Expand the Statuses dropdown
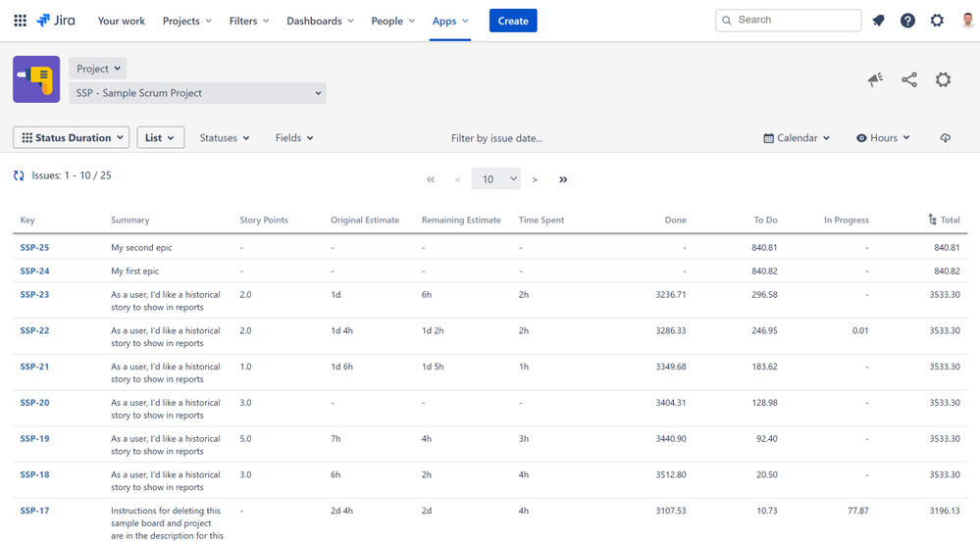Image resolution: width=980 pixels, height=543 pixels. 225,138
